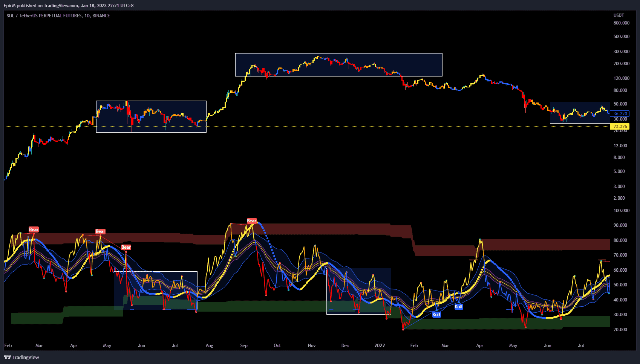Click the 60.000 oscillator scale value
Viewport: 640px width, 364px height.
[x=620, y=270]
